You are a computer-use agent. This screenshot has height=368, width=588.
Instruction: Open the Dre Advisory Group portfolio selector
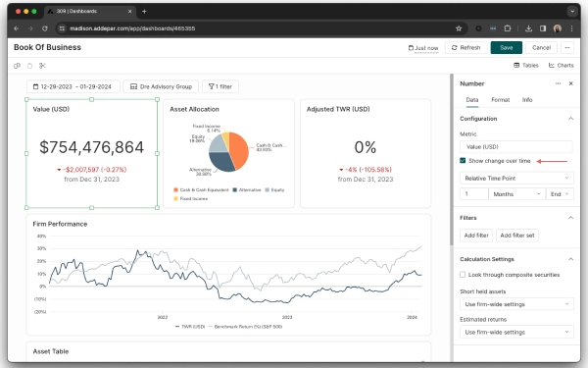pos(161,86)
